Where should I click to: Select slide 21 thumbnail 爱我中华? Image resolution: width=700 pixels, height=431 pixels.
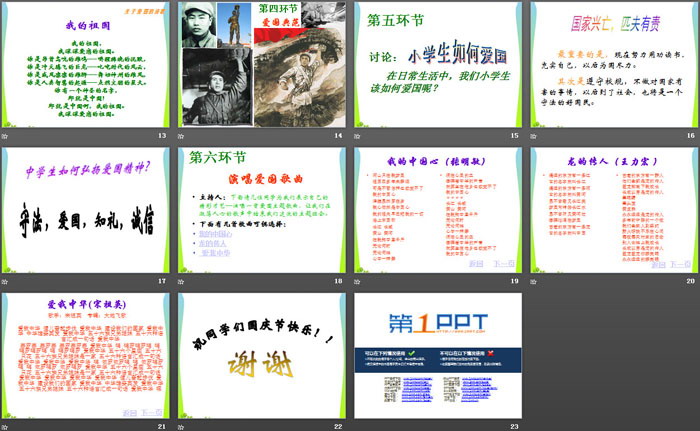tap(85, 356)
